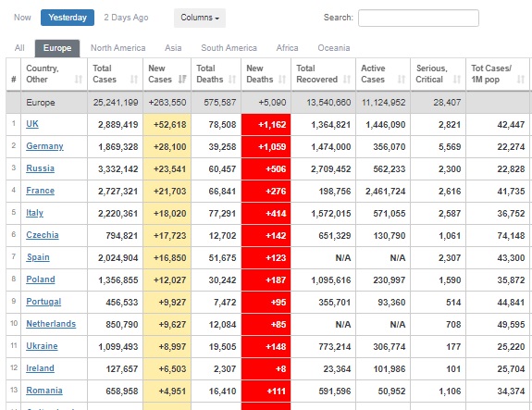Open the Russia country link
Screen dimensions: 532x410
pos(41,168)
